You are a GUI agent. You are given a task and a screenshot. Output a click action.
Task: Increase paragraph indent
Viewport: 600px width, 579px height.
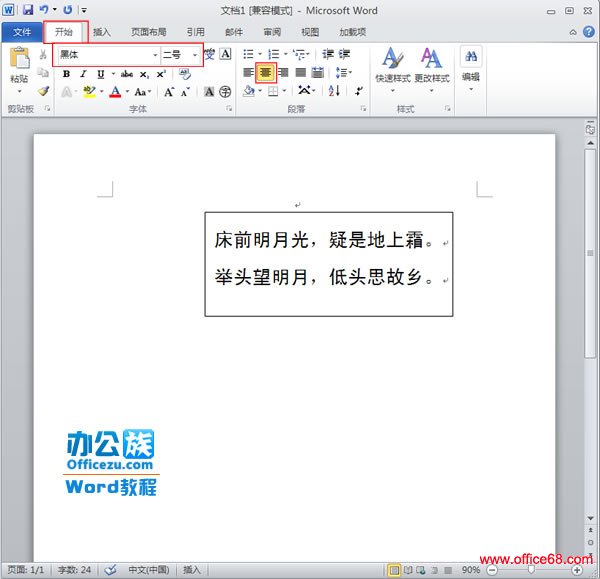click(344, 54)
